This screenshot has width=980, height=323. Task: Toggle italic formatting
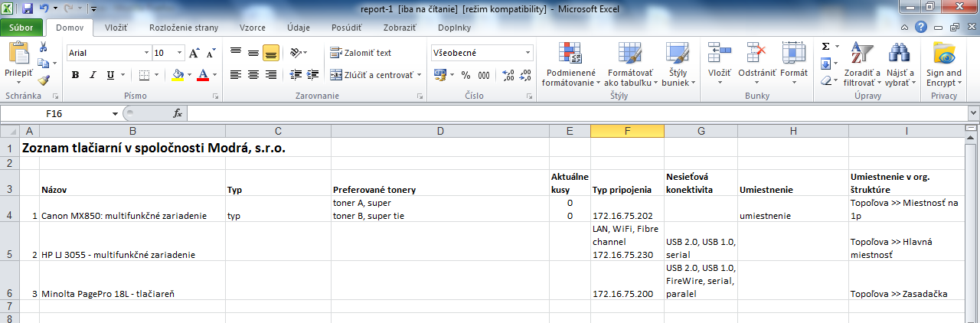point(93,75)
